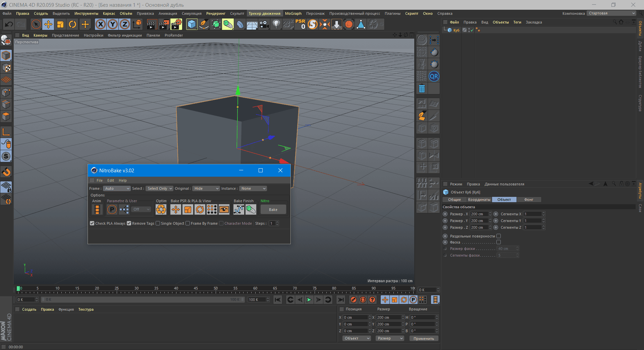Viewport: 644px width, 350px height.
Task: Click the trash can delete icon
Action: pos(422,89)
